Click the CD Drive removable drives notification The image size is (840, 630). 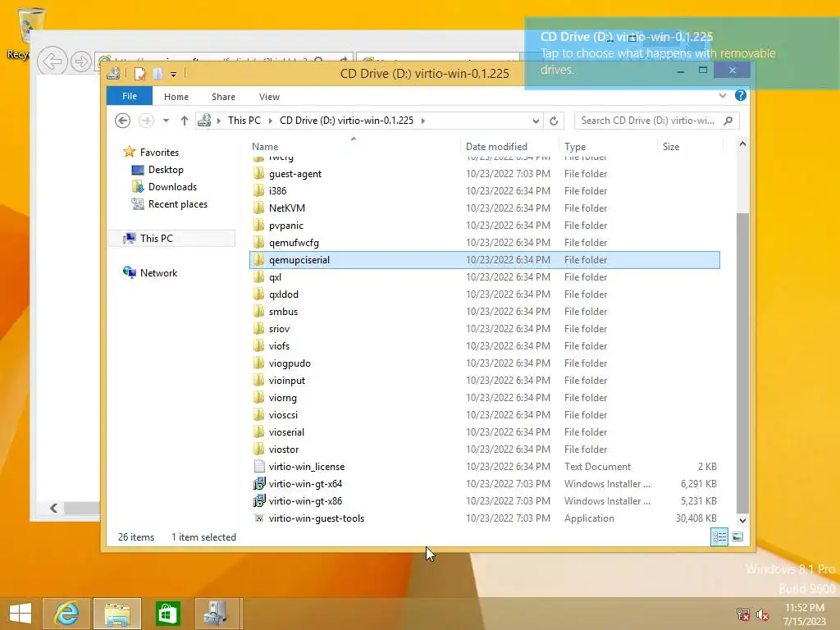coord(682,53)
